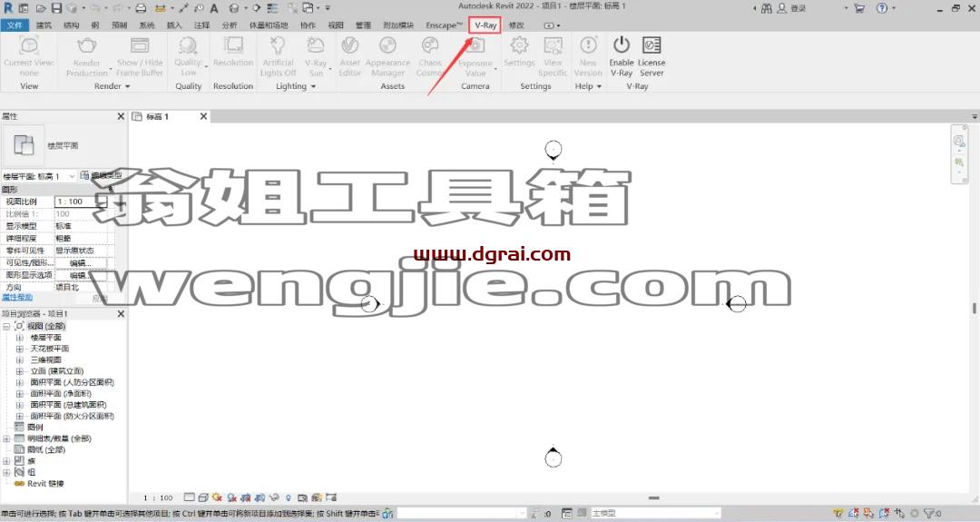
Task: Switch to the 修改 ribbon tab
Action: point(516,25)
